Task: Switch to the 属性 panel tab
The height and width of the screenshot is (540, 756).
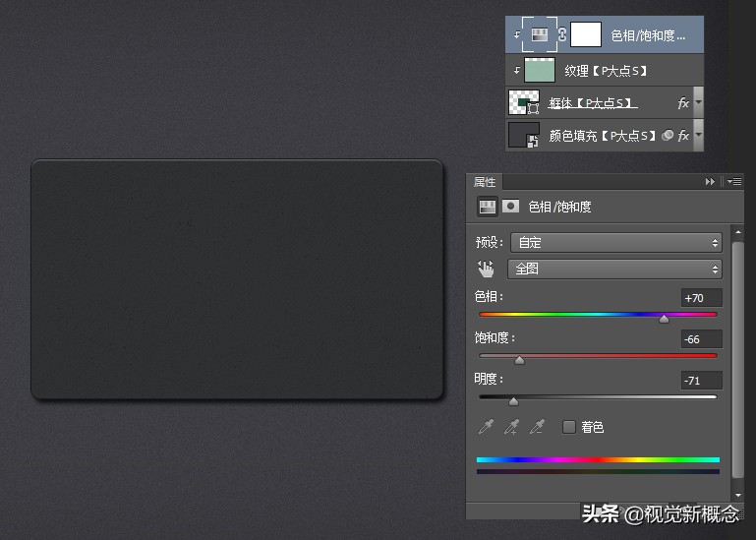Action: [x=485, y=182]
